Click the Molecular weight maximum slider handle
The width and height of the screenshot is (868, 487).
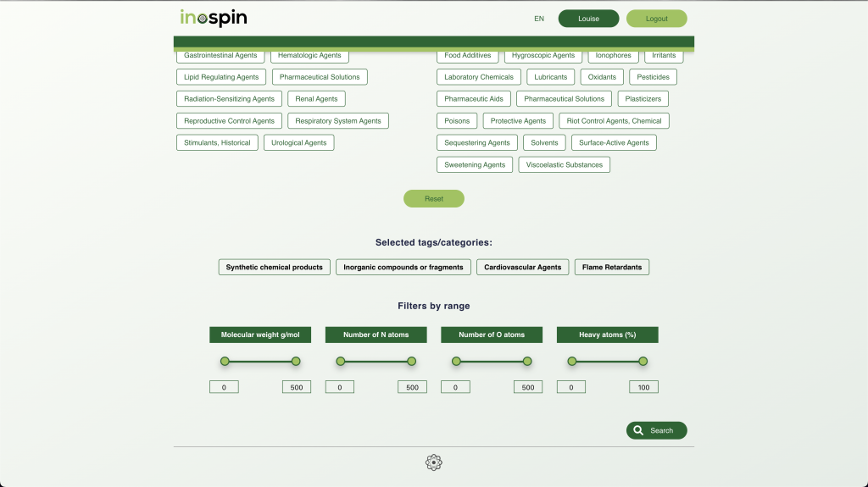click(296, 362)
